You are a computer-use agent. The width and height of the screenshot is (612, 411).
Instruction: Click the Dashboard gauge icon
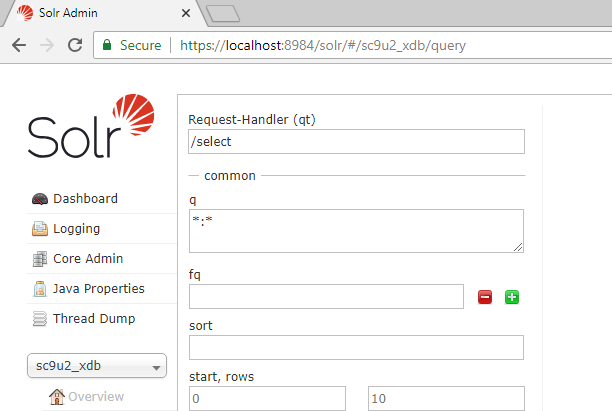[40, 199]
